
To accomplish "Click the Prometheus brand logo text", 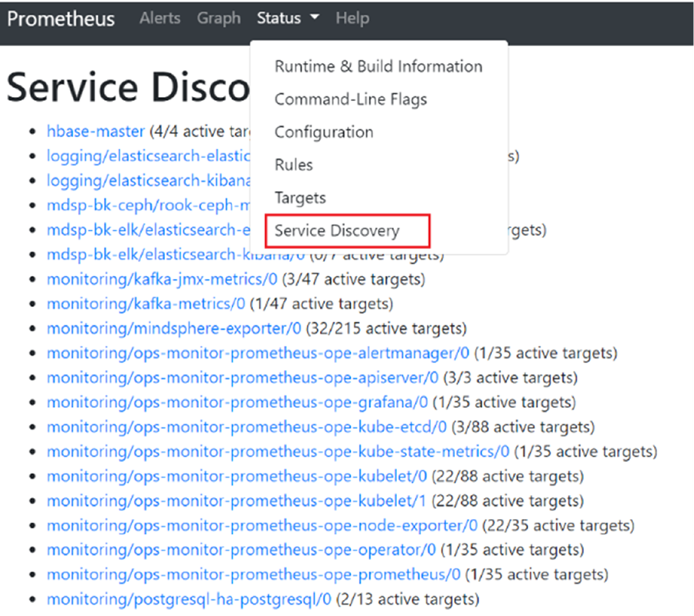I will coord(61,19).
